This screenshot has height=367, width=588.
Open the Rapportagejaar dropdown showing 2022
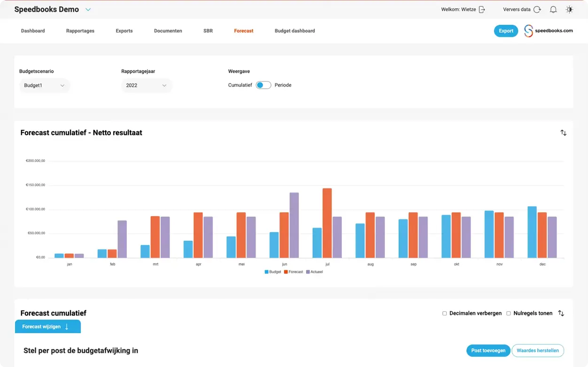(x=146, y=85)
